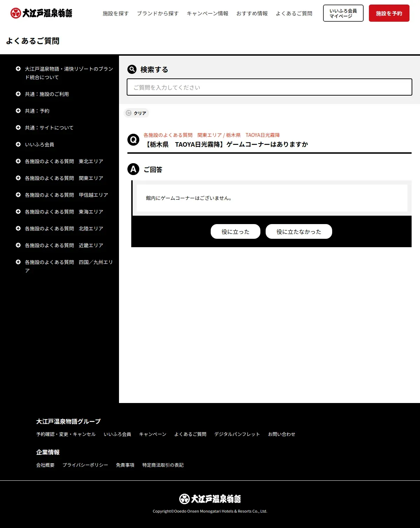Click the クリア label to clear filters
Viewport: 420px width, 528px height.
[140, 113]
